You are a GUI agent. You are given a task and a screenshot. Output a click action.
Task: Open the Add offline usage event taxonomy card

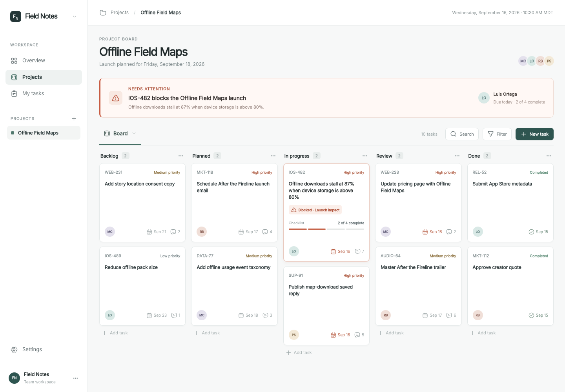(234, 286)
